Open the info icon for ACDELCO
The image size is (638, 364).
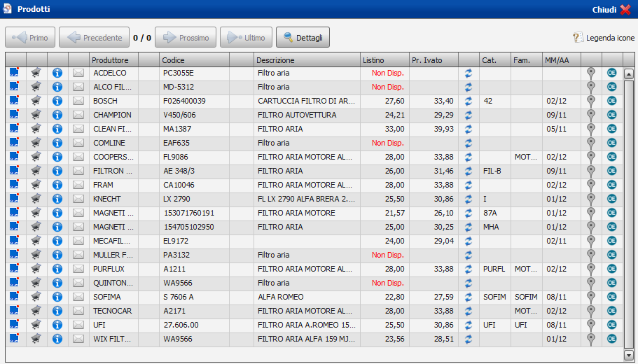click(x=57, y=73)
